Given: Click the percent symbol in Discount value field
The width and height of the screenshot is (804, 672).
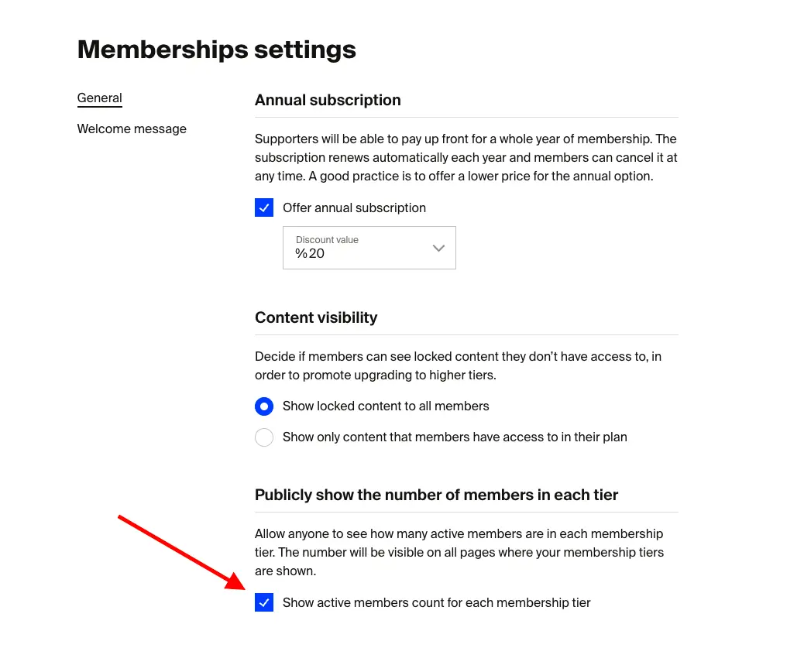Looking at the screenshot, I should click(x=301, y=253).
